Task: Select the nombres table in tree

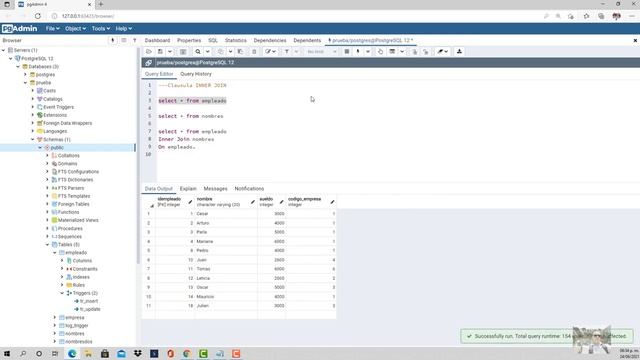Action: click(x=75, y=333)
